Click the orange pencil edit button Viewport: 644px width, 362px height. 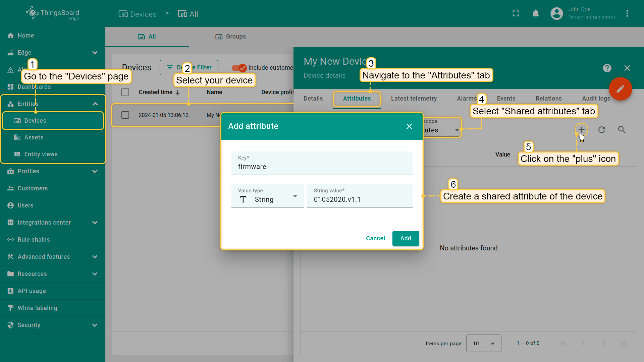[620, 89]
